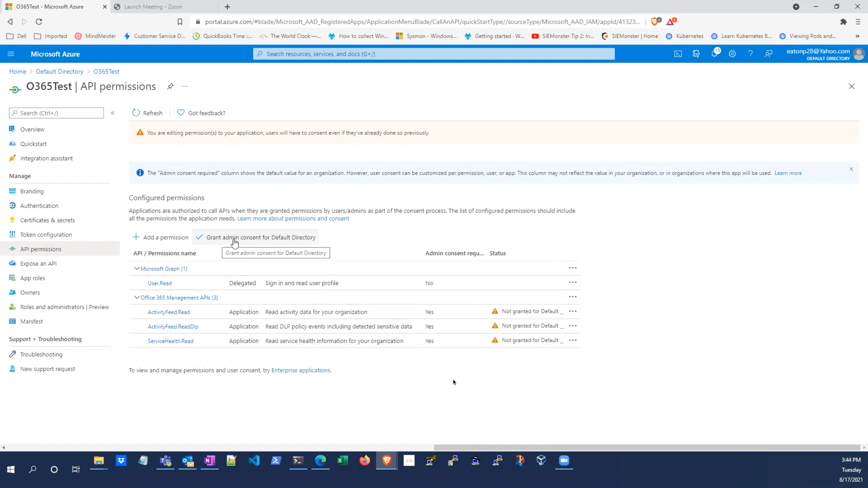Screen dimensions: 868x488
Task: Collapse the Office 365 Management APIs group
Action: (137, 297)
